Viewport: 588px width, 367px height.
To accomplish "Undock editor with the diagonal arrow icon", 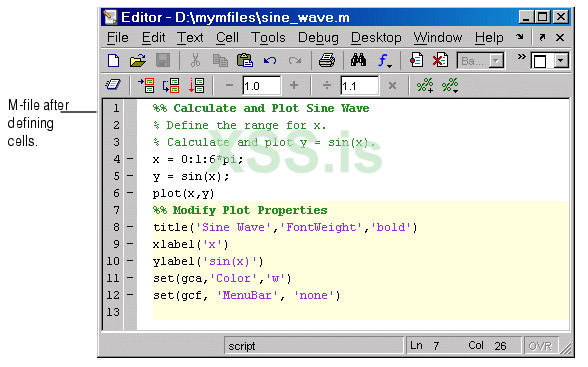I will click(x=542, y=37).
